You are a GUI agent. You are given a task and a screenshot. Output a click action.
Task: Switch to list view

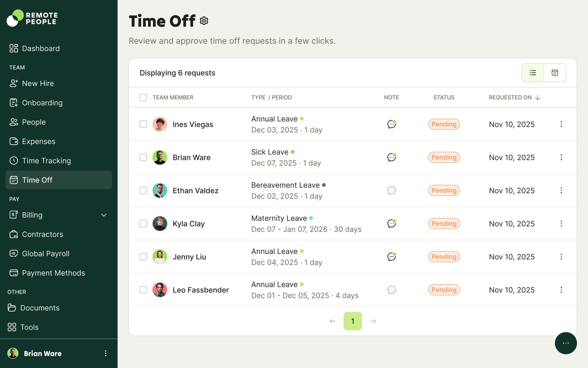[533, 73]
